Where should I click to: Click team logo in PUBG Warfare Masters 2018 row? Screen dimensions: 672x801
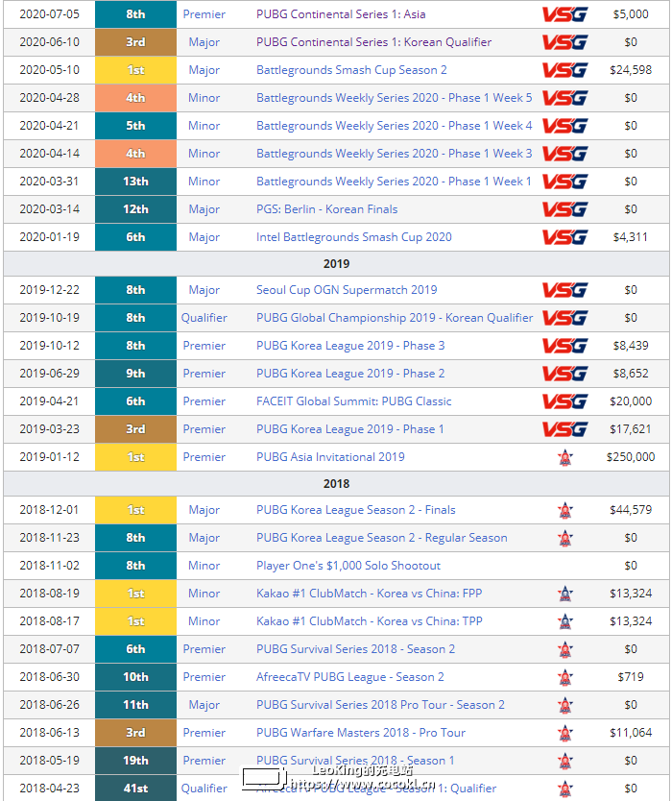[565, 733]
